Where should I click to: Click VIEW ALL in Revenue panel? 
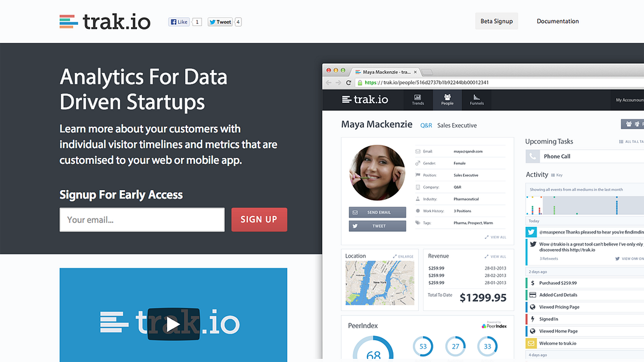[496, 256]
